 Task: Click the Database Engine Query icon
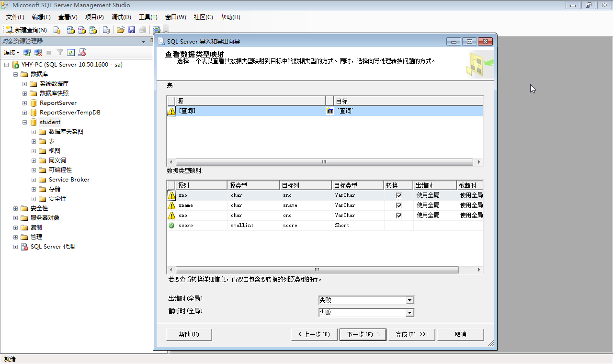click(x=57, y=30)
